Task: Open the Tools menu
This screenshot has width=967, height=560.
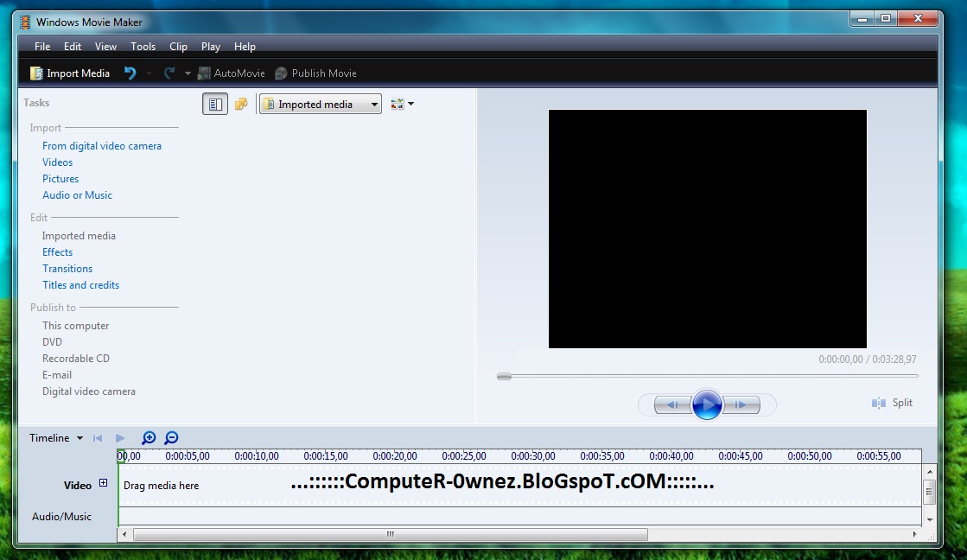Action: click(x=143, y=47)
